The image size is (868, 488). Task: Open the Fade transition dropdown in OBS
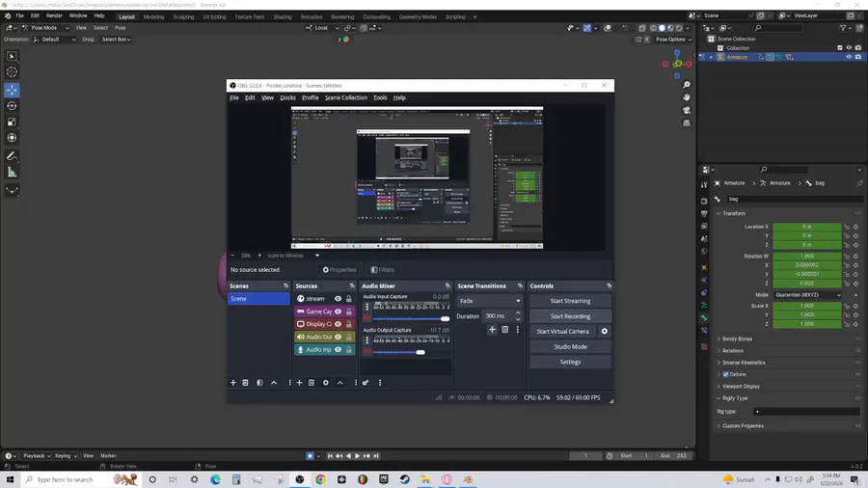point(489,301)
